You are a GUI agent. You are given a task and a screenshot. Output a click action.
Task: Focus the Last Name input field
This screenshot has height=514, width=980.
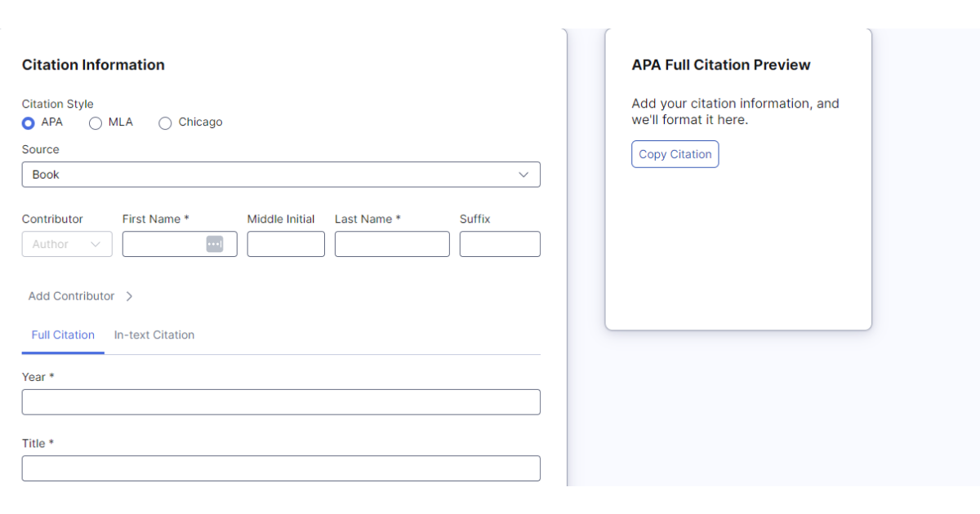[392, 244]
